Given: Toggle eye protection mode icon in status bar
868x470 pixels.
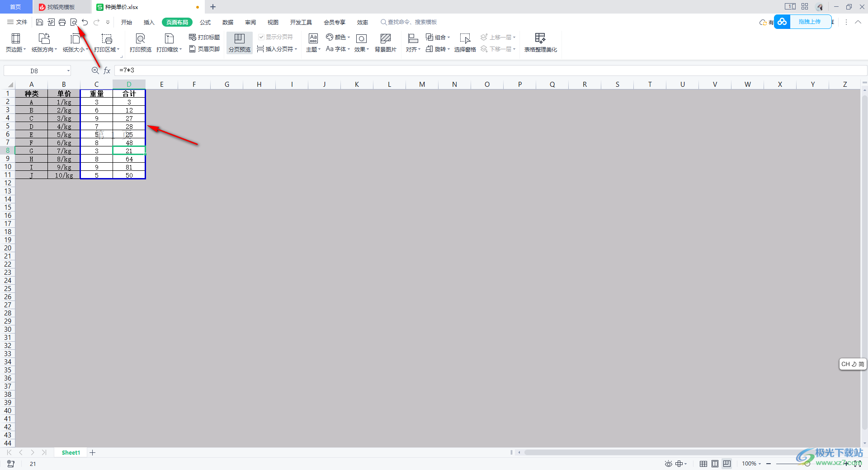Looking at the screenshot, I should (x=668, y=464).
